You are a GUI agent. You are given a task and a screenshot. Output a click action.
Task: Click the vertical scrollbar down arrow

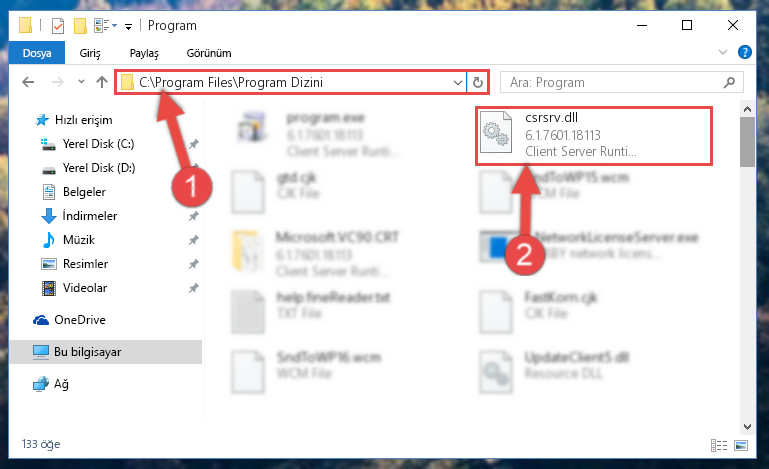747,427
